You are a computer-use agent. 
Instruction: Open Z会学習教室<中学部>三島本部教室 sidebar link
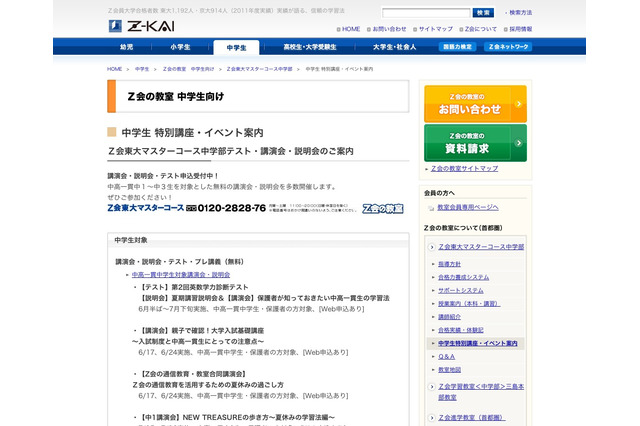click(481, 392)
